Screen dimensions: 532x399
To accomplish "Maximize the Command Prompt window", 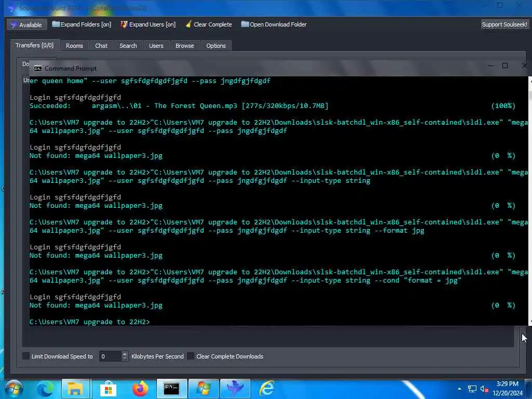I will [x=505, y=65].
